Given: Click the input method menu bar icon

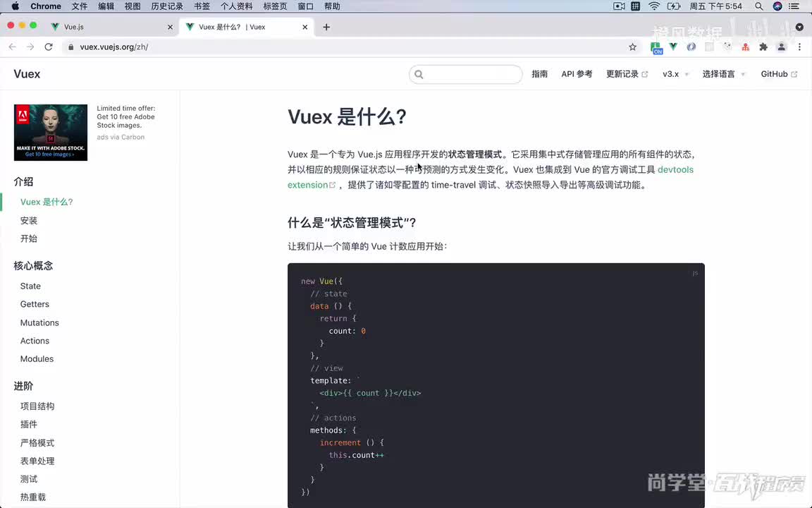Looking at the screenshot, I should point(635,6).
